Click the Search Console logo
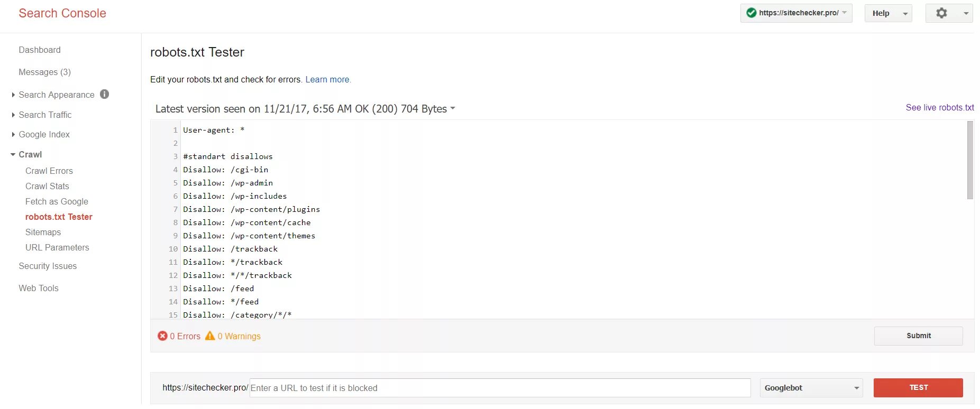The width and height of the screenshot is (980, 409). coord(62,13)
